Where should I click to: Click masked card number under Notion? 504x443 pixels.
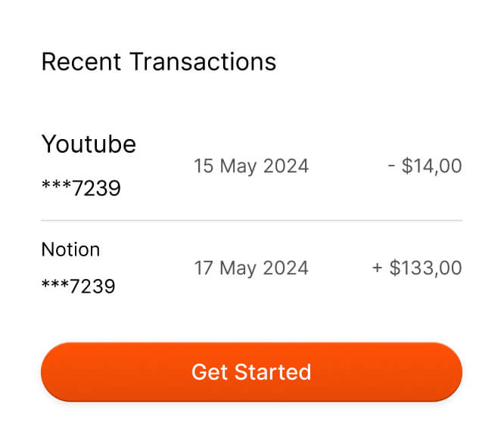78,287
